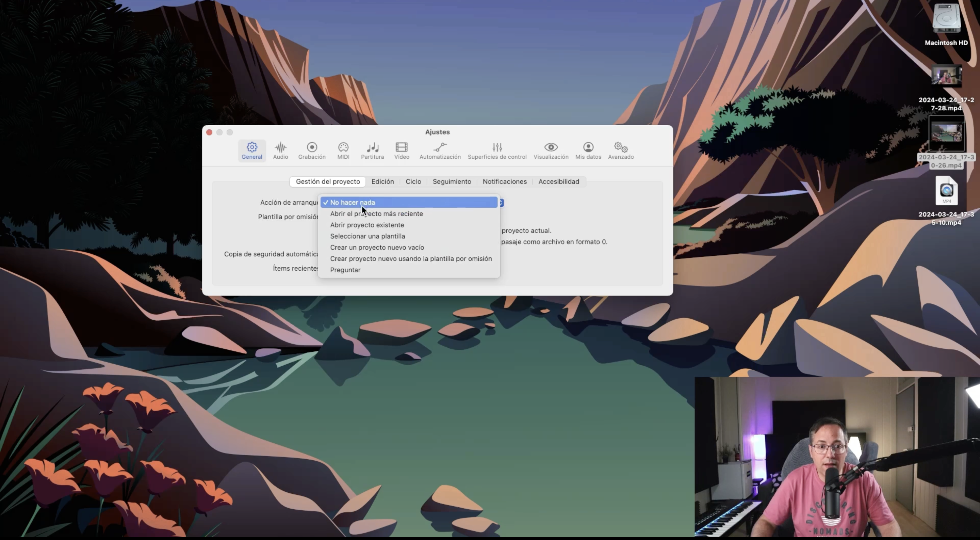The image size is (980, 540).
Task: Open the Partitura settings pane
Action: 372,150
